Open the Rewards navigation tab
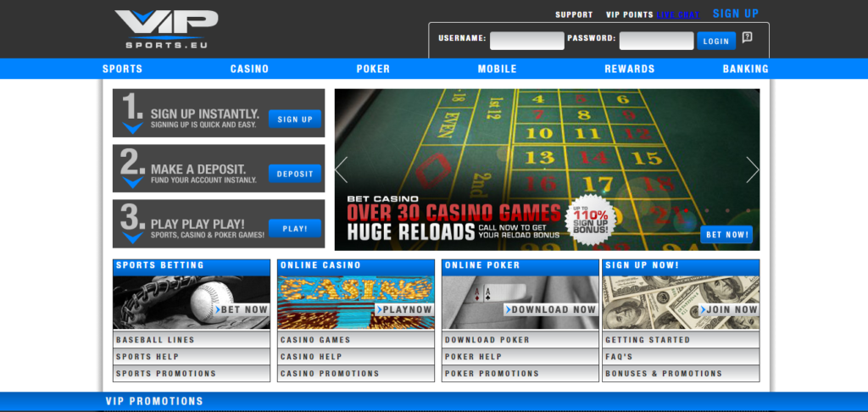 click(630, 70)
